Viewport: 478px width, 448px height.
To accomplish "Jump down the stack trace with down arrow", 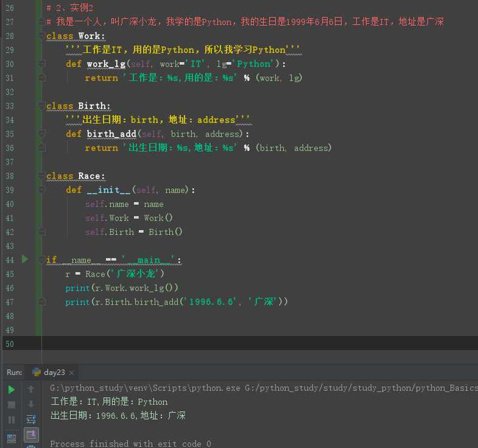I will click(x=31, y=404).
